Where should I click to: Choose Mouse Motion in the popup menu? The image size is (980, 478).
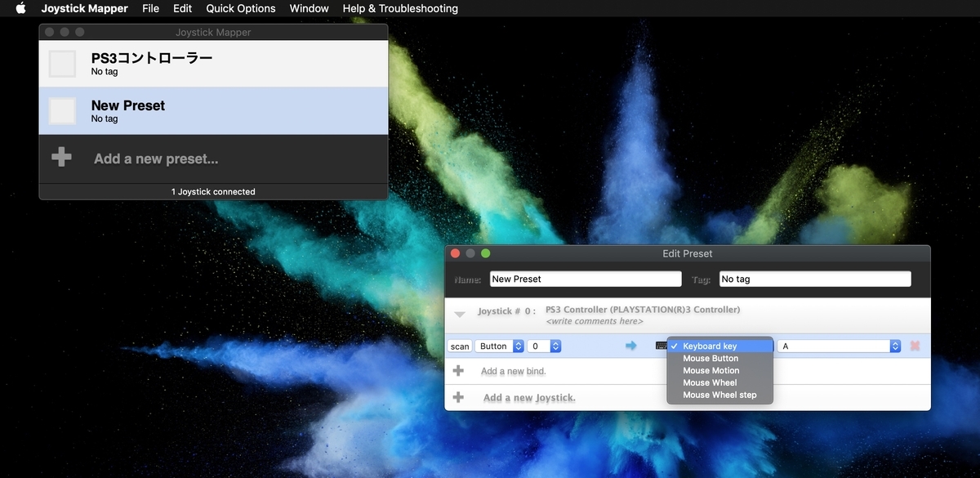(719, 371)
